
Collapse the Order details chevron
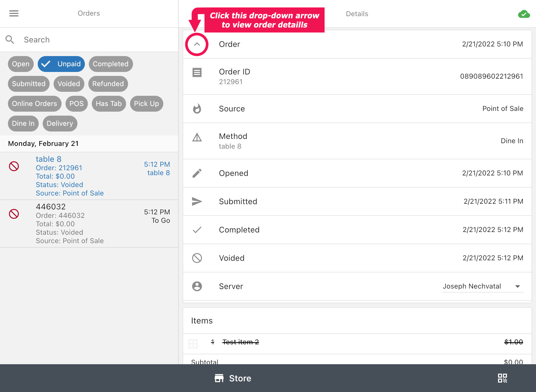[x=197, y=44]
